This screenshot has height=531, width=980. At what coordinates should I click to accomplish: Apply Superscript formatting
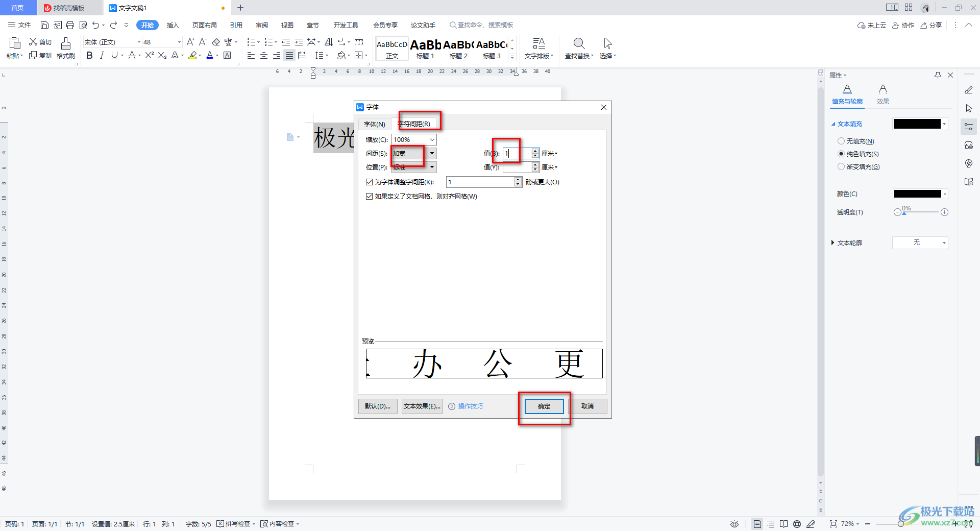(149, 55)
